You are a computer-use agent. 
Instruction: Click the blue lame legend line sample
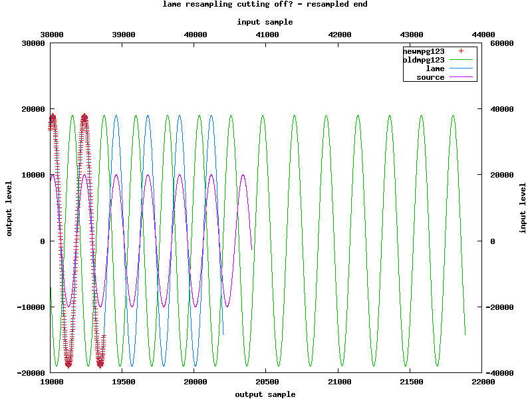[x=460, y=68]
